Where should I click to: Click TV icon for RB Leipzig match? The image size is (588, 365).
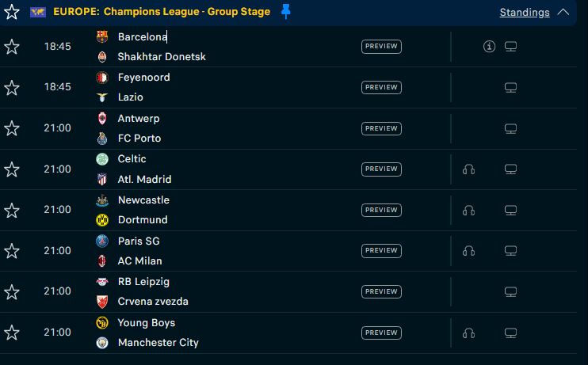(511, 292)
